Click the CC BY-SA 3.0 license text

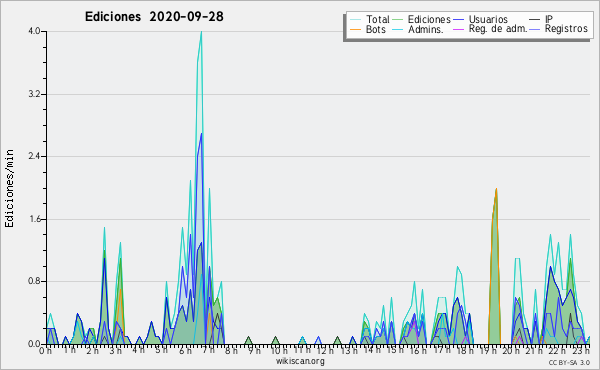point(569,362)
